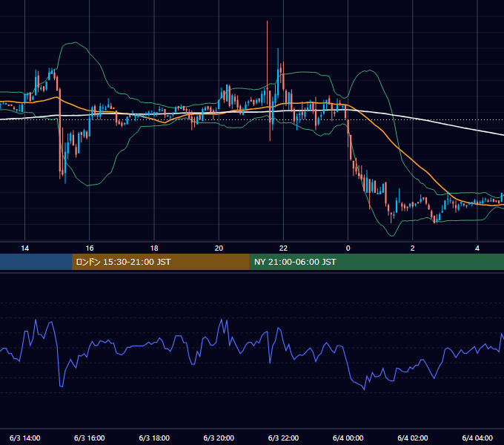
Task: Click the 0 hour axis label
Action: pyautogui.click(x=348, y=248)
